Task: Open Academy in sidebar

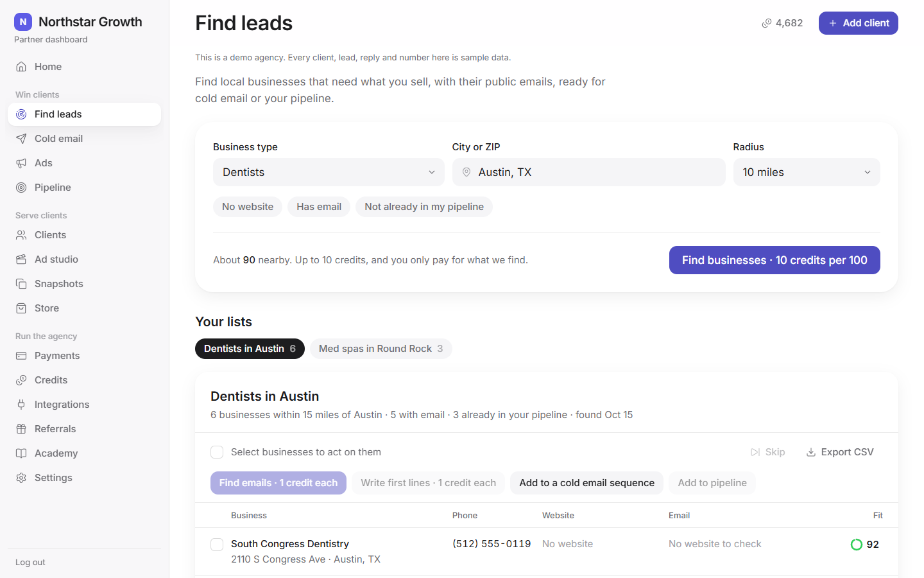Action: (x=84, y=453)
